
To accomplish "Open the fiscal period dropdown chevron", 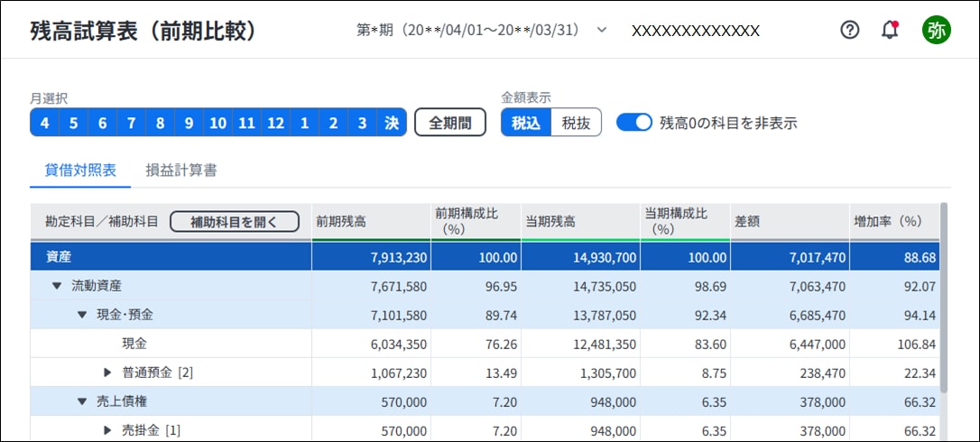I will point(602,30).
